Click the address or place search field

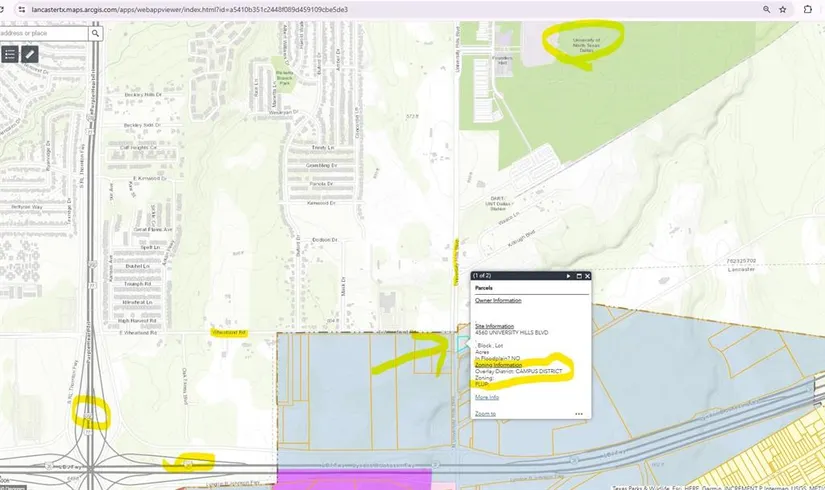(45, 33)
